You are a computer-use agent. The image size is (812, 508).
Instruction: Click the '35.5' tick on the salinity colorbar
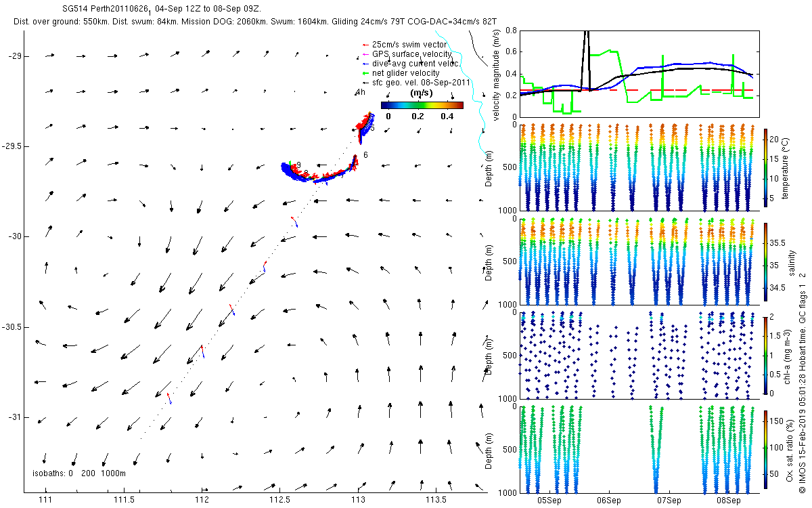pyautogui.click(x=778, y=242)
